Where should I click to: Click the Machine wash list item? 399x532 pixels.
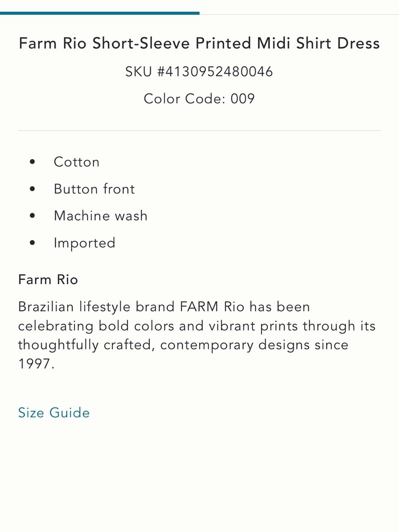point(101,216)
